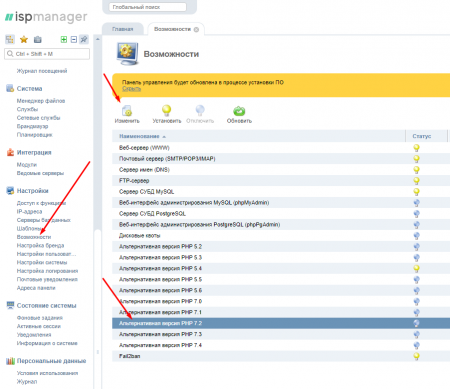
Task: Open Настройки системы in sidebar
Action: click(42, 262)
